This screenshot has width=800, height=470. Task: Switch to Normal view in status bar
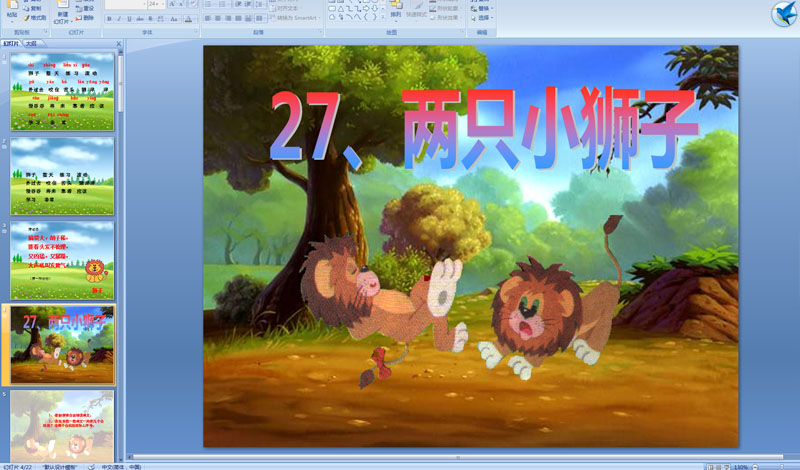point(710,467)
